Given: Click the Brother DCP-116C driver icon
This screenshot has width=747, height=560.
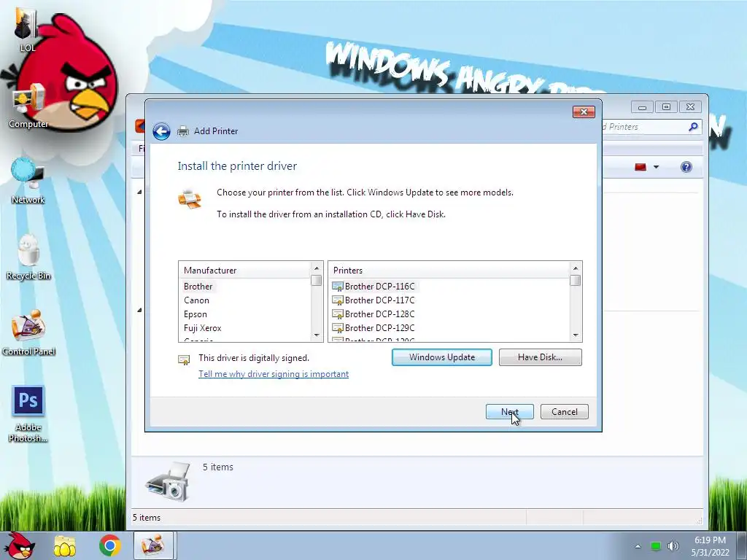Looking at the screenshot, I should pyautogui.click(x=337, y=287).
